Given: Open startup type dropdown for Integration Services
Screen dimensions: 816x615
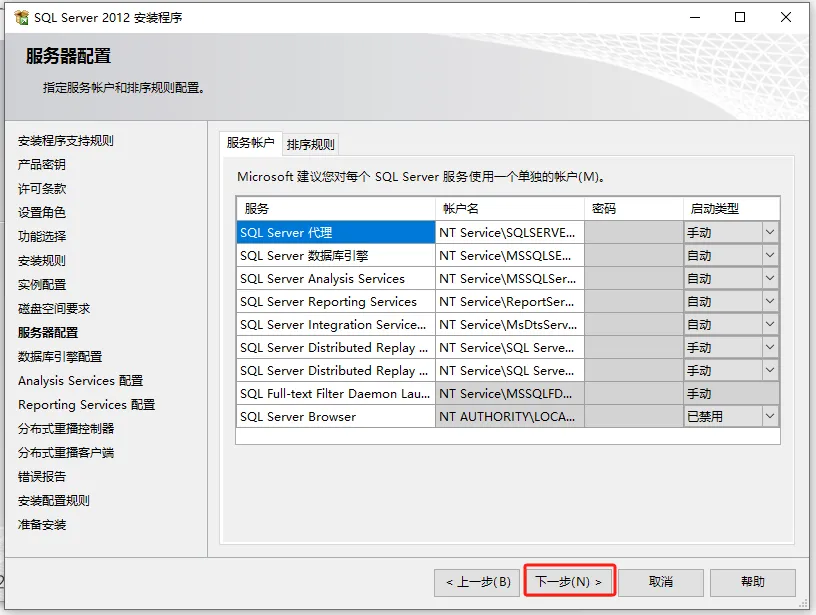Looking at the screenshot, I should [770, 324].
